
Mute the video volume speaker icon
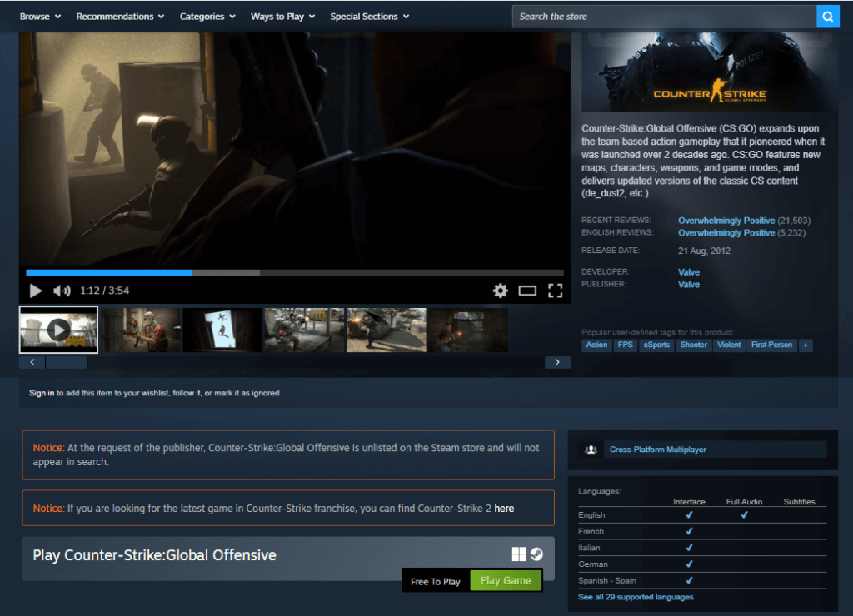point(62,291)
